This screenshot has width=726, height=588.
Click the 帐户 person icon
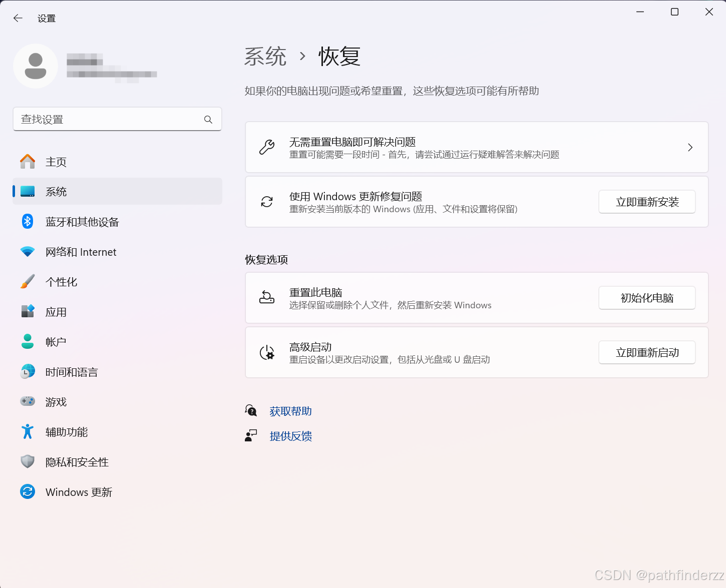point(28,341)
